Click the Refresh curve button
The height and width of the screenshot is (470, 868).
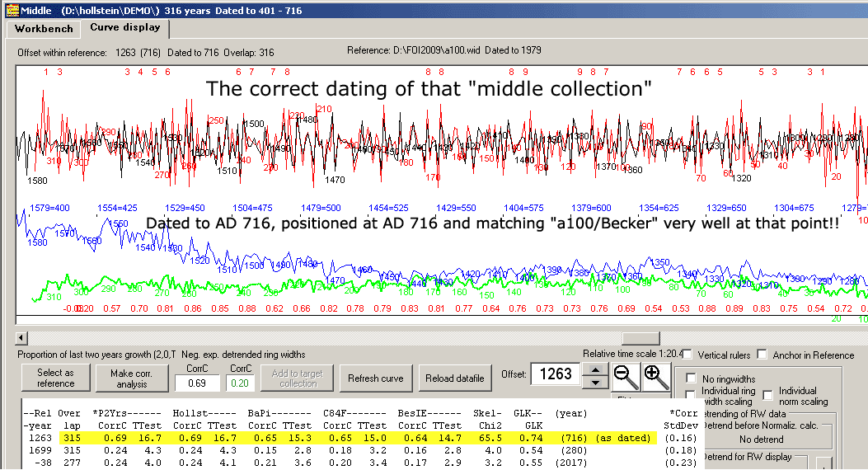[x=376, y=378]
